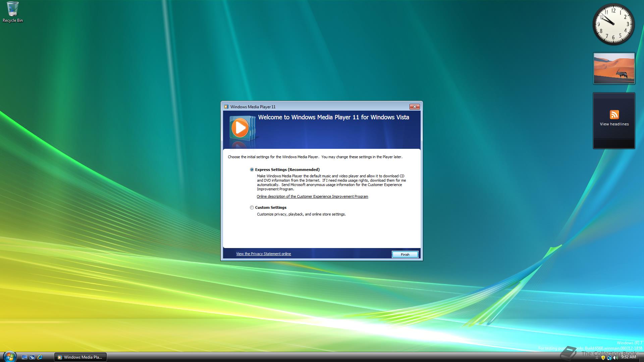Click the 9:52 AM taskbar clock
Image resolution: width=644 pixels, height=362 pixels.
628,357
